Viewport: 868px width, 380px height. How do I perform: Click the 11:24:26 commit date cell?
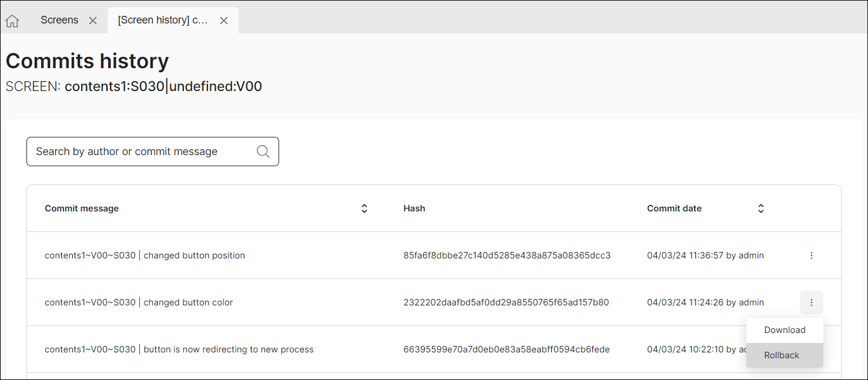tap(705, 302)
